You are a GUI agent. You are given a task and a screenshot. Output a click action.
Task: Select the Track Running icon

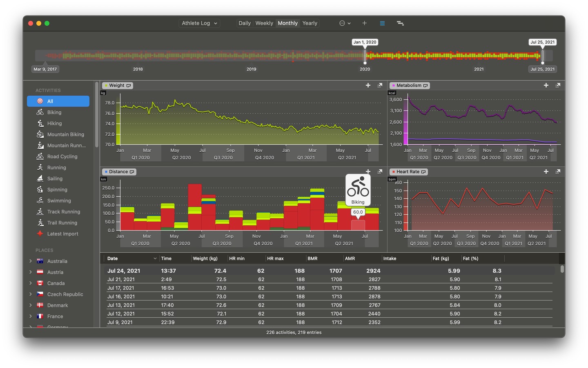point(40,212)
